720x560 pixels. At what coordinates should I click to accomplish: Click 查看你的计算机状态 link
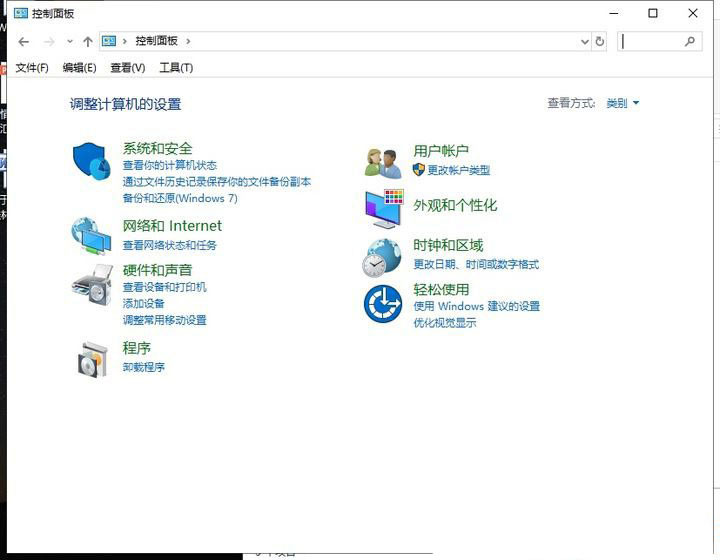[169, 165]
